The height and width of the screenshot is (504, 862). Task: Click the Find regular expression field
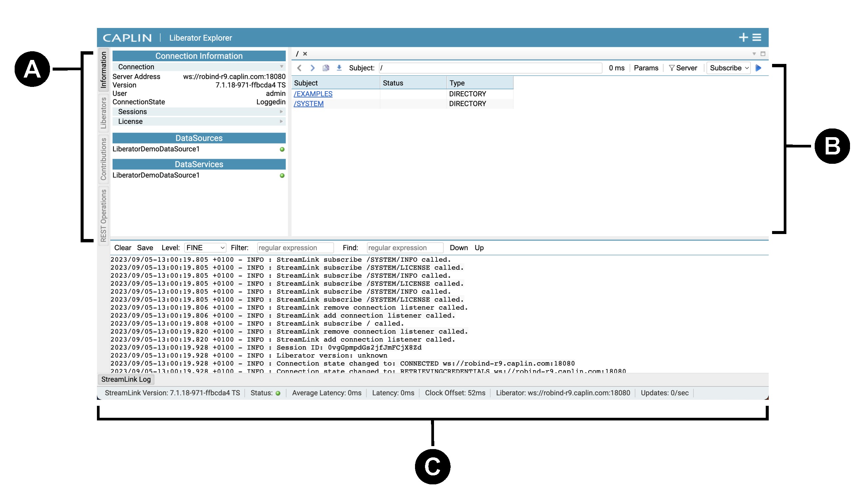pyautogui.click(x=405, y=248)
